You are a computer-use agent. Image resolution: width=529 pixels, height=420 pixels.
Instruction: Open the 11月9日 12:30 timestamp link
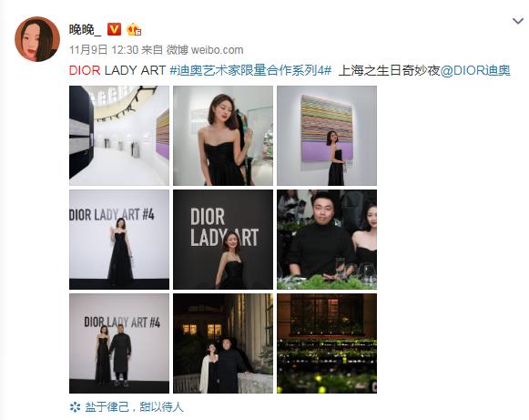click(x=104, y=50)
